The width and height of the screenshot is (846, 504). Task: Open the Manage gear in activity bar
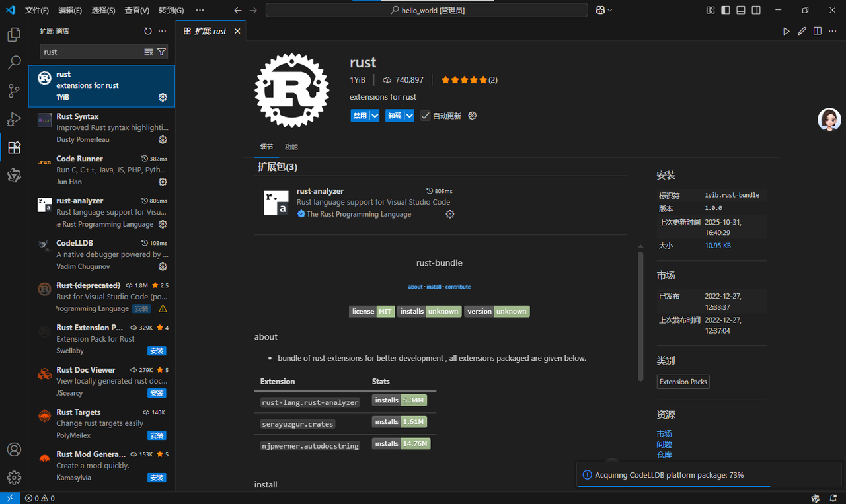[x=14, y=478]
